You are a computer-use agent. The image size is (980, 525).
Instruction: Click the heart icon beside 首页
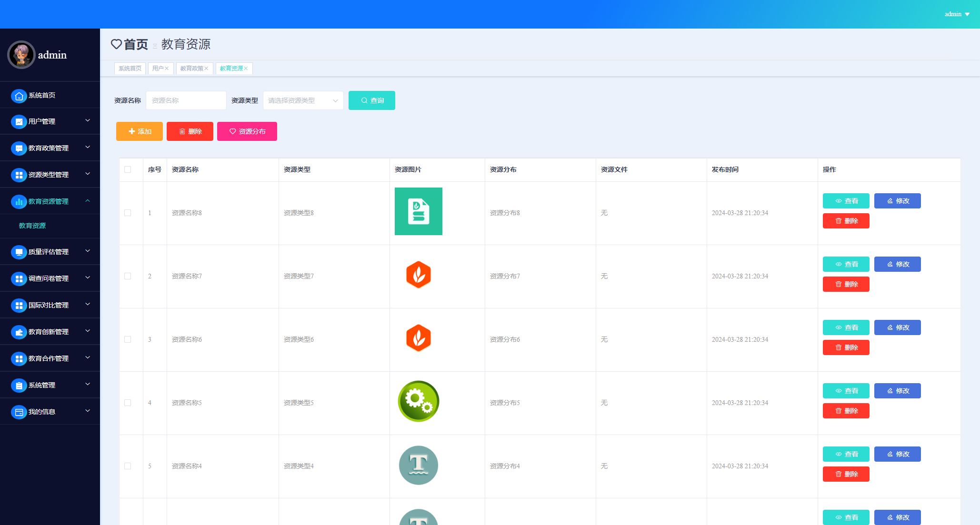pyautogui.click(x=116, y=44)
